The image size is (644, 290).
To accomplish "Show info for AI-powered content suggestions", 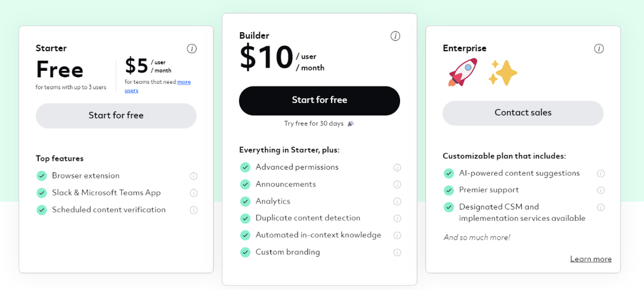I will tap(601, 173).
